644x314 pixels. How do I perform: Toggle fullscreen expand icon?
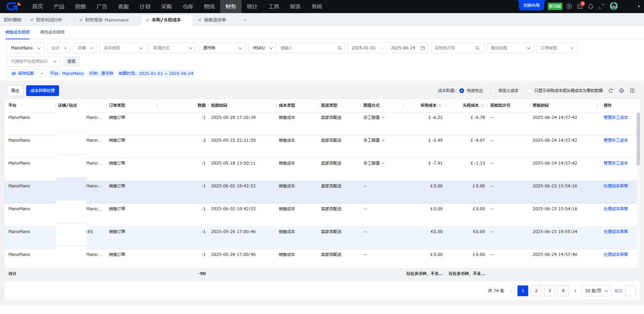coord(601,6)
